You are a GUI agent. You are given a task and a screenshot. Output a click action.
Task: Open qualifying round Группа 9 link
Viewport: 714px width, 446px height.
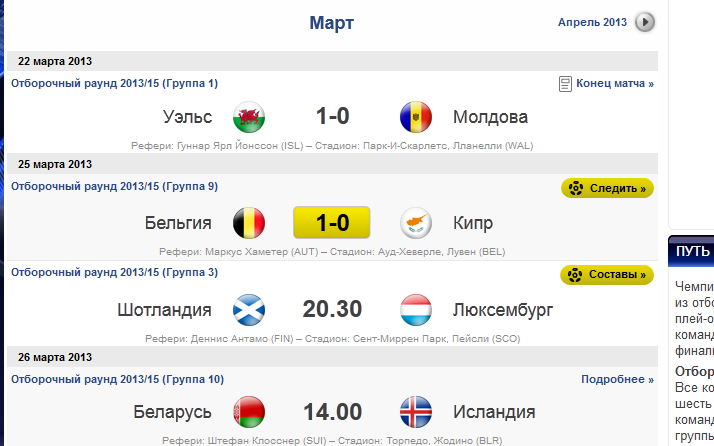[114, 187]
